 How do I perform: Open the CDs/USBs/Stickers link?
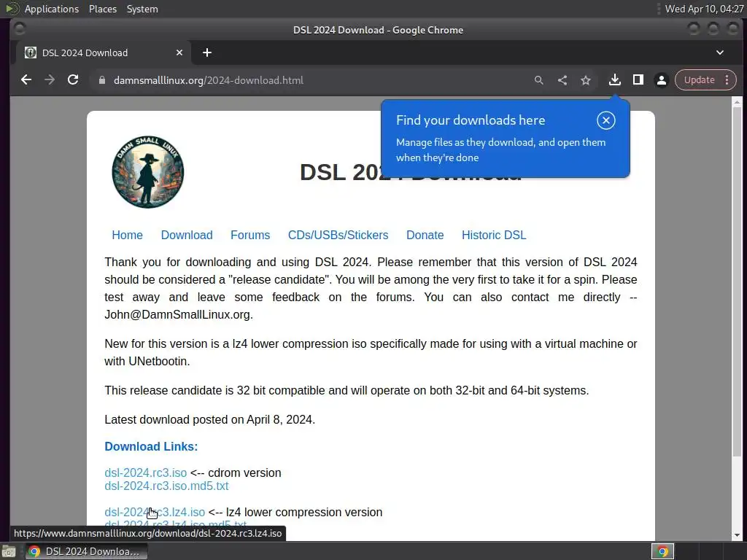(338, 236)
